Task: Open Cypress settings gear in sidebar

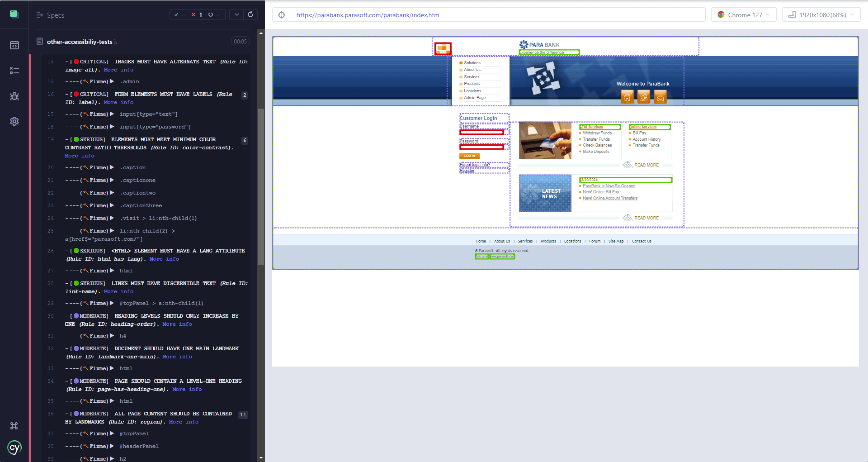Action: (x=14, y=121)
